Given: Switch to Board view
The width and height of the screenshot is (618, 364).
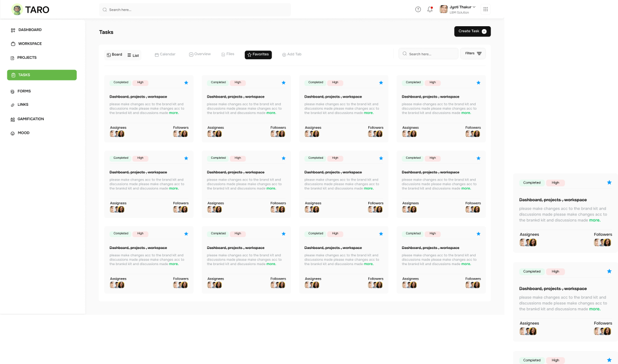Looking at the screenshot, I should pos(115,55).
